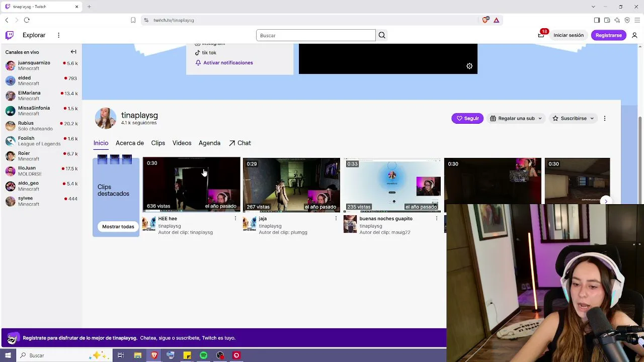The height and width of the screenshot is (362, 644).
Task: Open video player settings gear
Action: 469,66
